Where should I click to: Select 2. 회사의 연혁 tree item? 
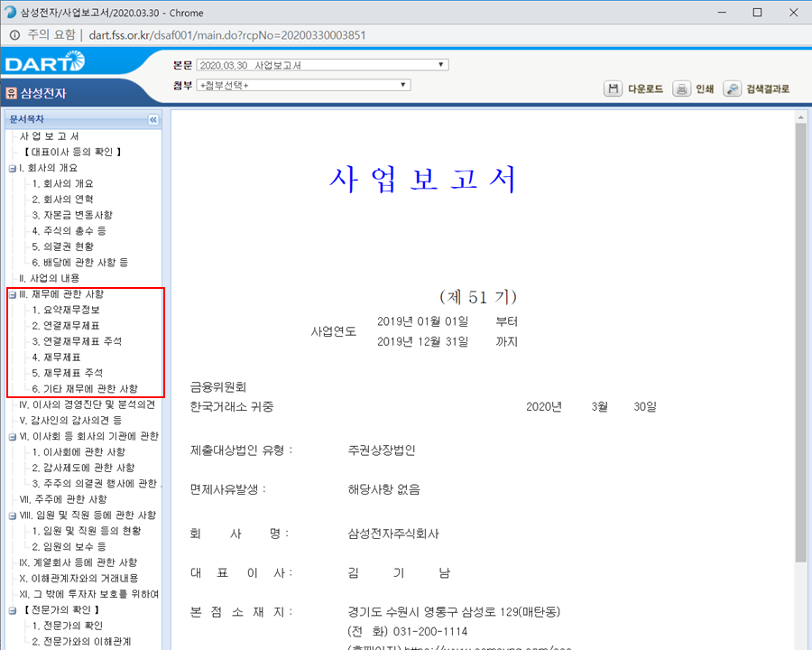[62, 200]
